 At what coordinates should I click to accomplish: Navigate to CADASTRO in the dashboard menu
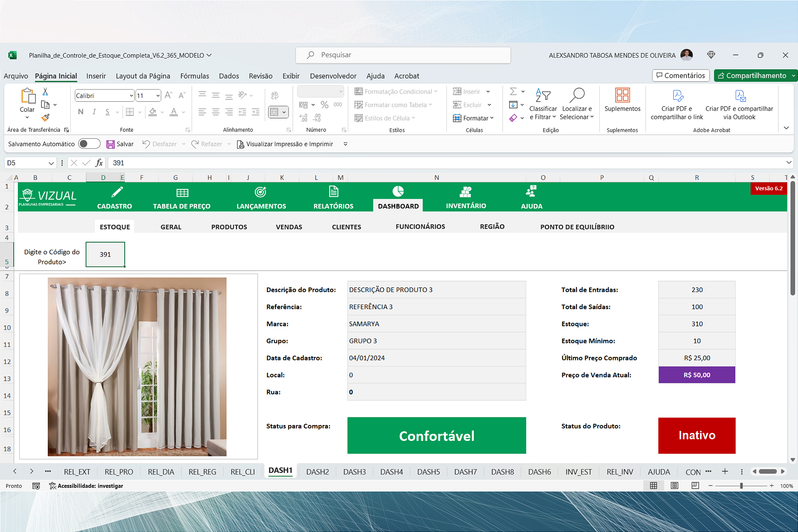[114, 206]
